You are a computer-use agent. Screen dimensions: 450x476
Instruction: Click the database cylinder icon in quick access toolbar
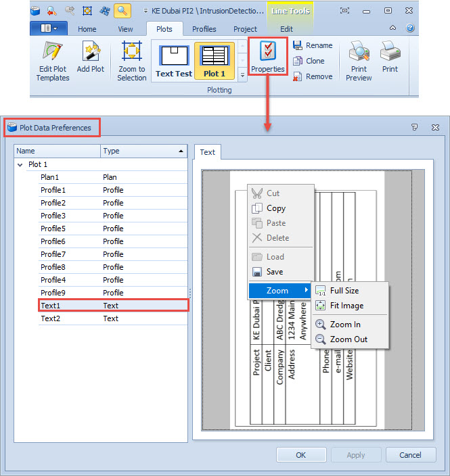(35, 11)
